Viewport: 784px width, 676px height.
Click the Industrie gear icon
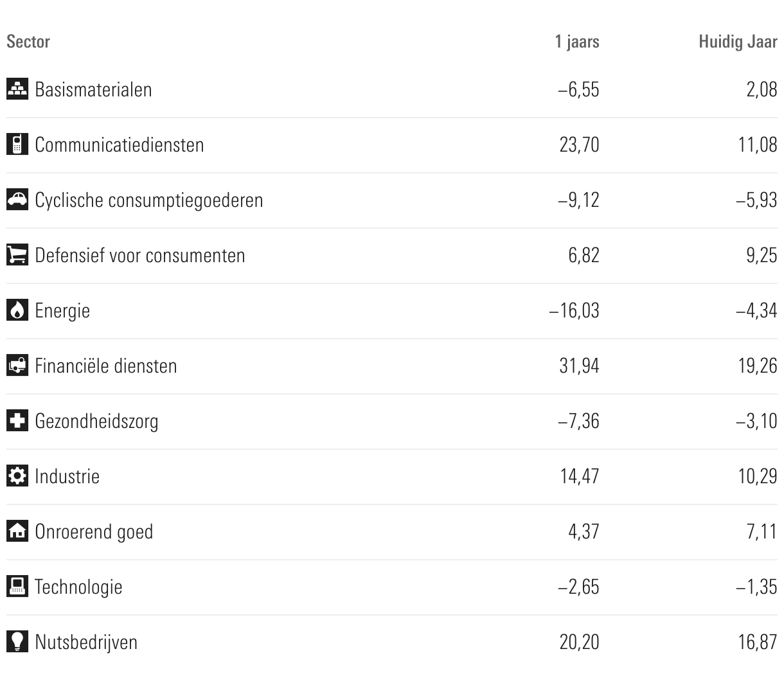[x=17, y=476]
